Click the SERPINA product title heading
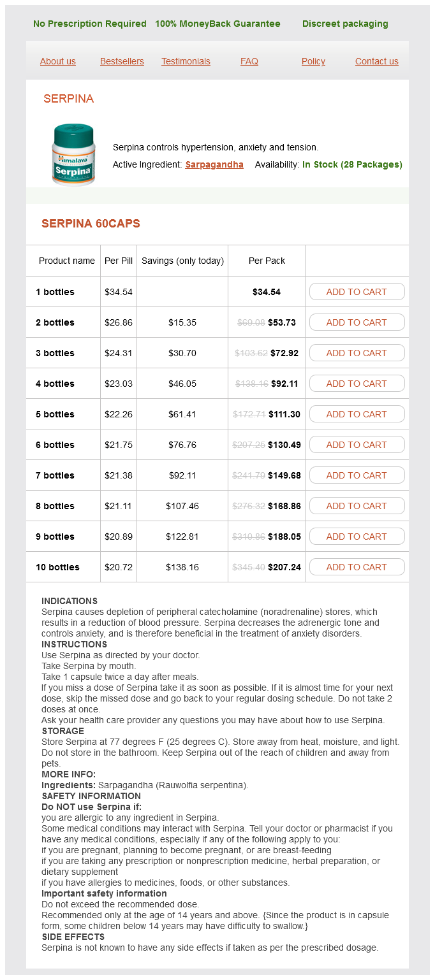The image size is (435, 980). coord(68,99)
